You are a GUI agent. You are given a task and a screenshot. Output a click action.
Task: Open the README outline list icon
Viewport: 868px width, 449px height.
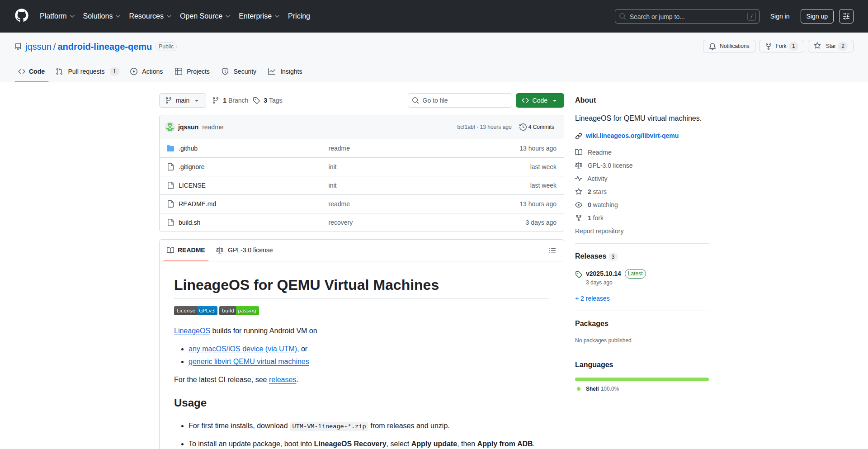552,250
